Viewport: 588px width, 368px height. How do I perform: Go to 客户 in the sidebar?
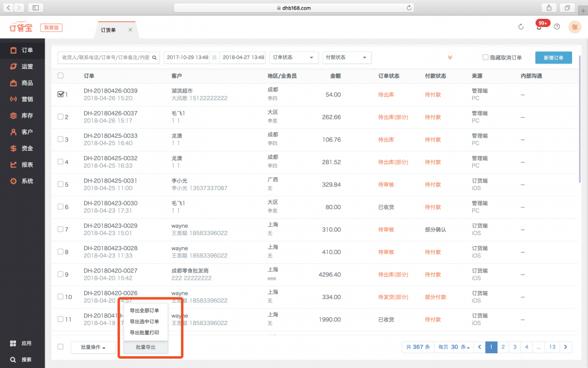click(x=22, y=132)
